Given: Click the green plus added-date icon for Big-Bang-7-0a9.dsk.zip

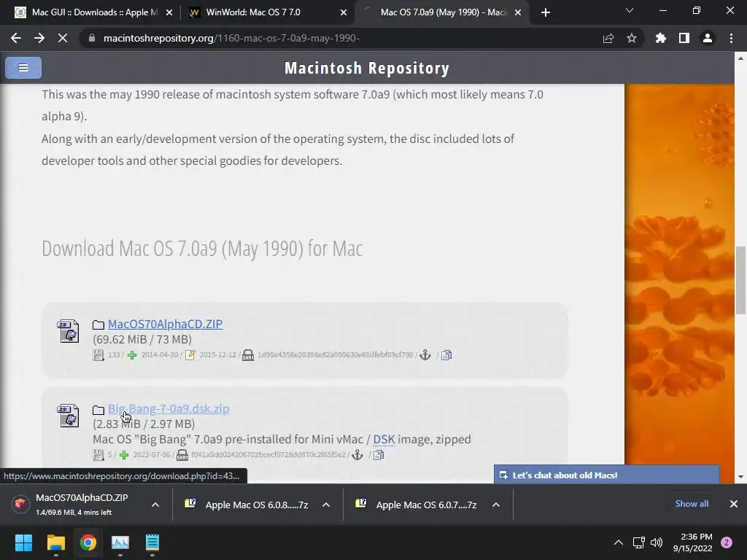Looking at the screenshot, I should pos(124,455).
